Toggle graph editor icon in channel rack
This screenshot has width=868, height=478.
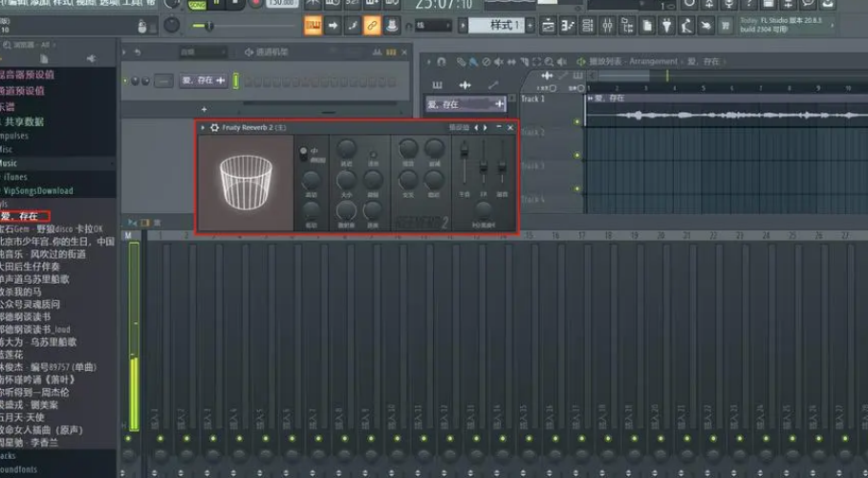click(377, 52)
